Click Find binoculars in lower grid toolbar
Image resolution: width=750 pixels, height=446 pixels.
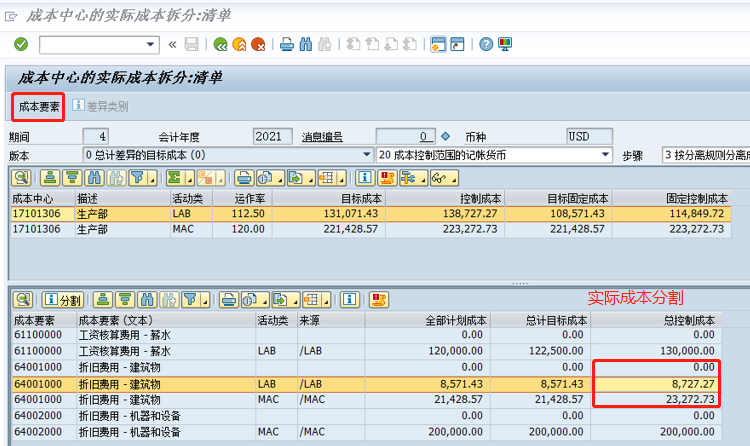click(147, 300)
